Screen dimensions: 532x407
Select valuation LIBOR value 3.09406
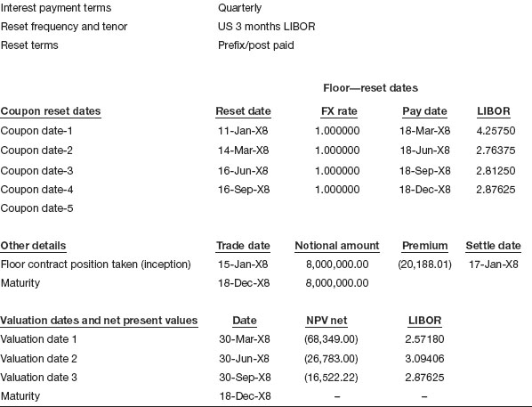pyautogui.click(x=424, y=359)
